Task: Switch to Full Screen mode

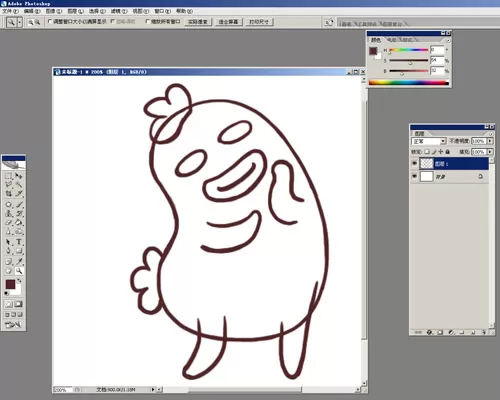Action: [x=20, y=315]
